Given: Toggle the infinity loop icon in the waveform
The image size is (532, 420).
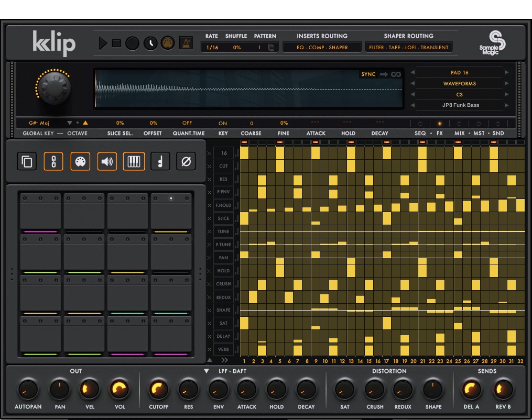Looking at the screenshot, I should [x=396, y=74].
